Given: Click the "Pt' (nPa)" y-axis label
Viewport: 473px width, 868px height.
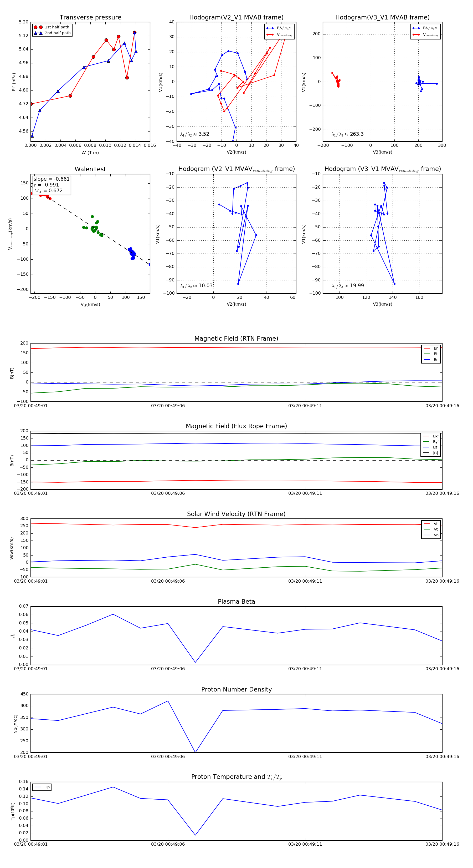Looking at the screenshot, I should (14, 82).
